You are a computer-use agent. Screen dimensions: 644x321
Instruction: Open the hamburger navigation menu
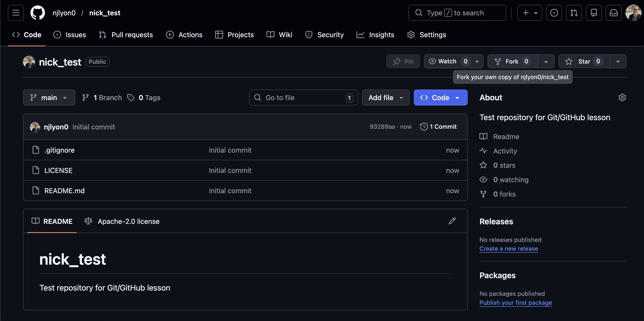click(16, 13)
